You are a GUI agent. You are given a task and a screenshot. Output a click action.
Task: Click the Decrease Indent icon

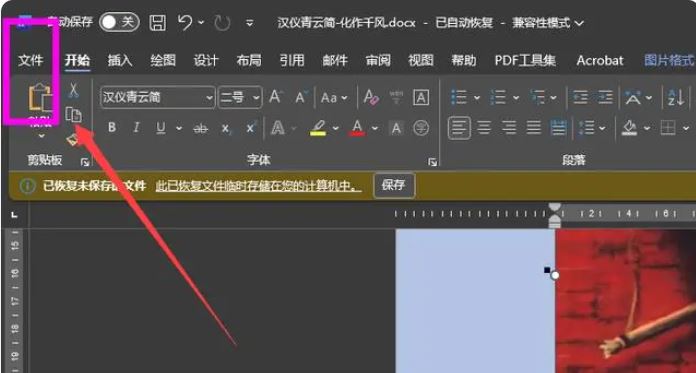pos(580,97)
